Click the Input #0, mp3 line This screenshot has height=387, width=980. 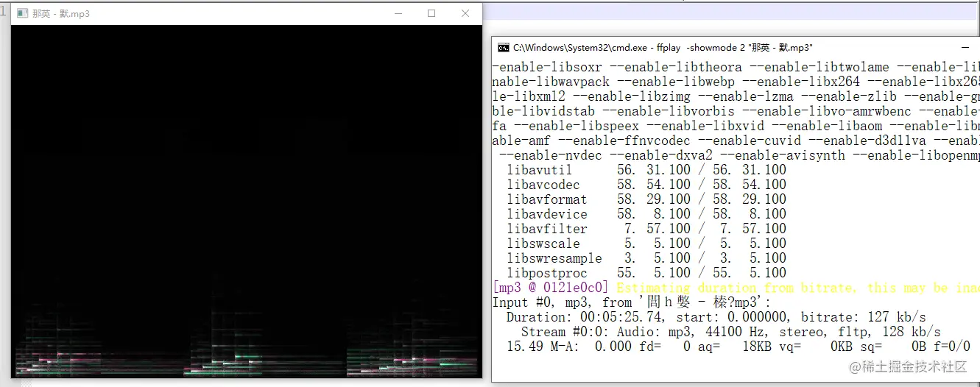(632, 302)
